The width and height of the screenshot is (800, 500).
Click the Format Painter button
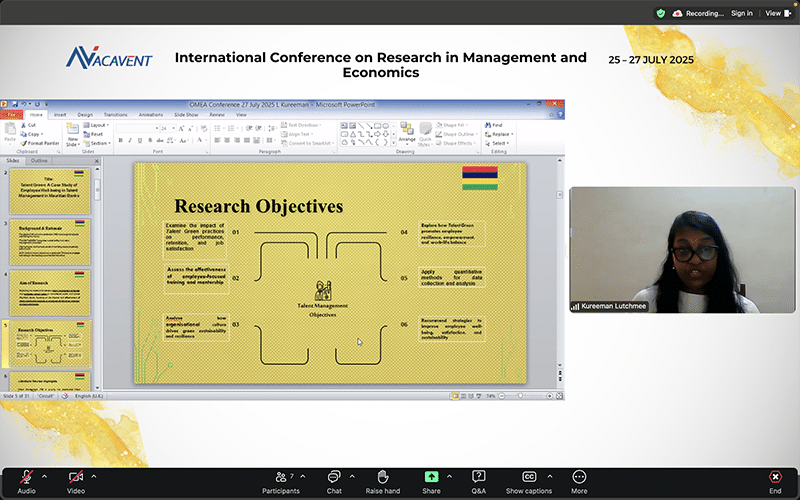click(42, 143)
